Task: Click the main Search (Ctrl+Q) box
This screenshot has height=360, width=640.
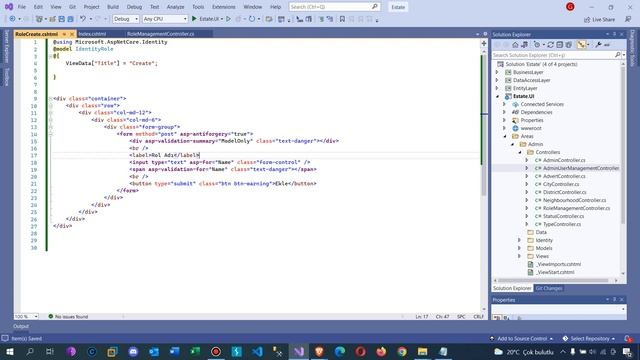Action: [334, 7]
